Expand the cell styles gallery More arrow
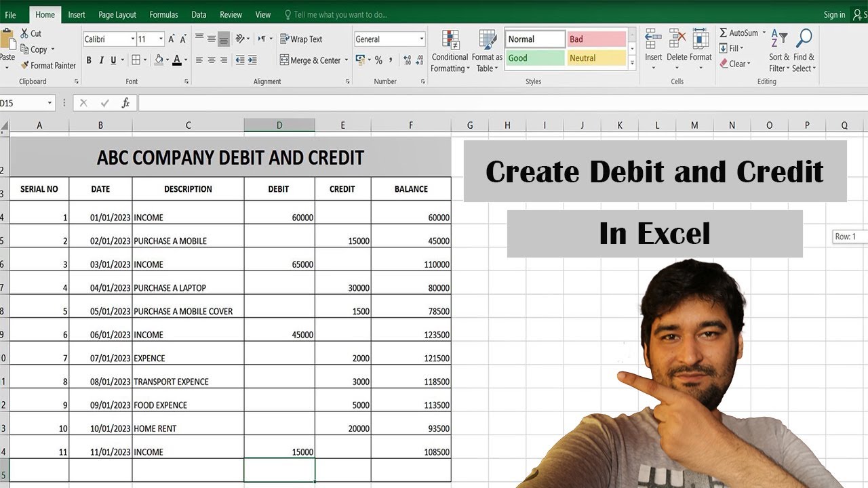This screenshot has width=868, height=488. click(632, 62)
